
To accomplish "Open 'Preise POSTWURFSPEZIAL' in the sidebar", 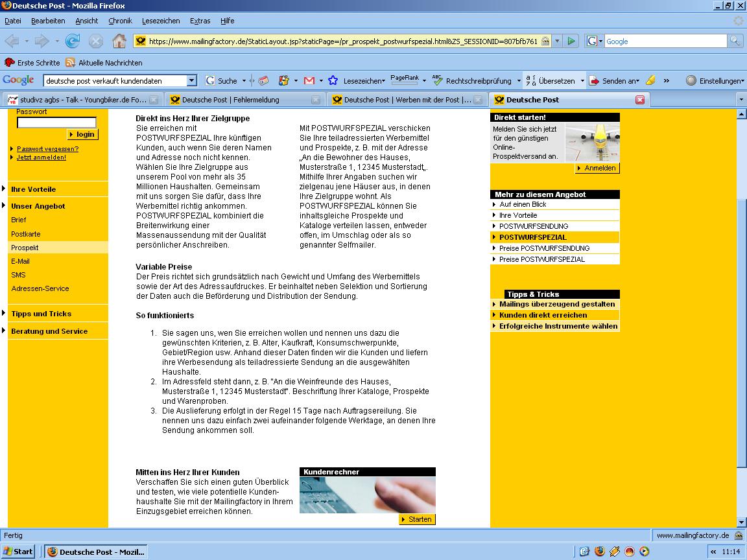I will point(541,259).
